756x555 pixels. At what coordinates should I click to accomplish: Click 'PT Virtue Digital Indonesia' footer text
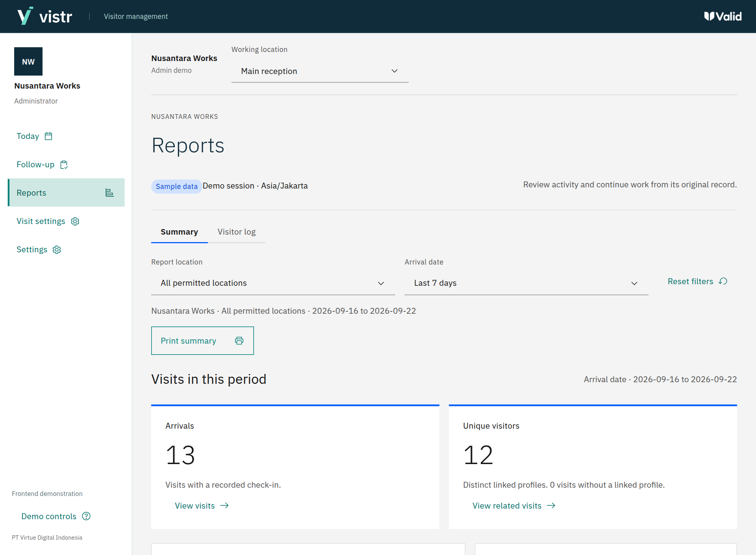(x=47, y=538)
